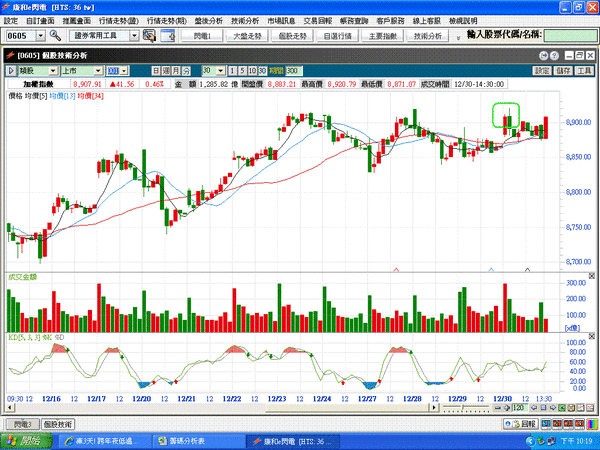Screen dimensions: 600x450
Task: Open the 30 minute interval dropdown
Action: [221, 70]
